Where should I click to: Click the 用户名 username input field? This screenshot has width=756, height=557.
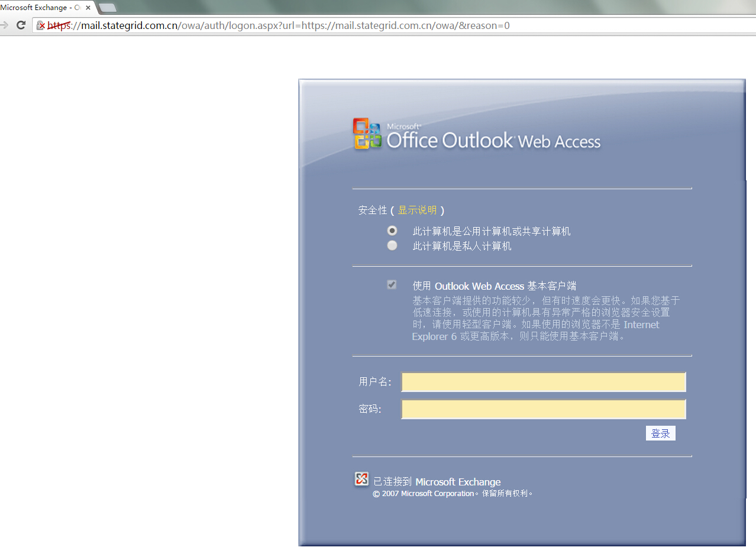544,382
